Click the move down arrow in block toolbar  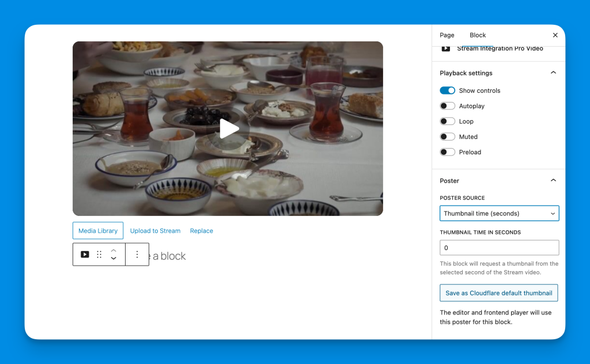(x=114, y=259)
